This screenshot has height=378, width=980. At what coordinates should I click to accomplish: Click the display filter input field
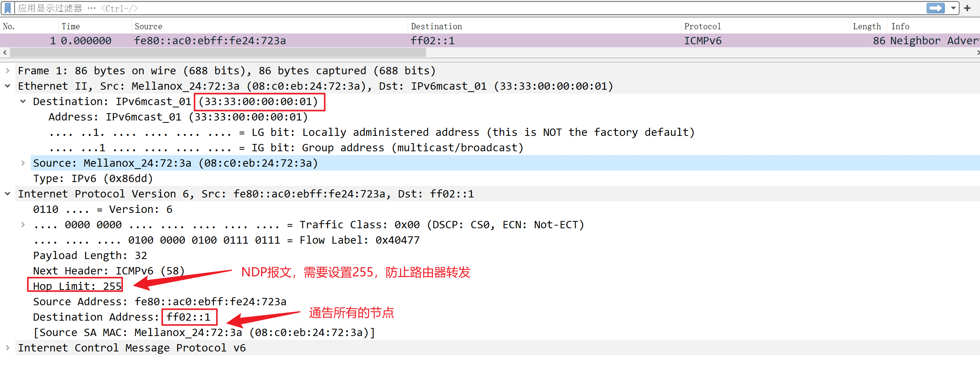click(462, 8)
